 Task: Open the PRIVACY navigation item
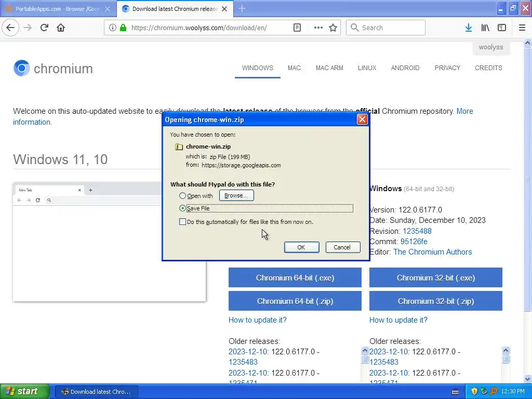pyautogui.click(x=447, y=68)
